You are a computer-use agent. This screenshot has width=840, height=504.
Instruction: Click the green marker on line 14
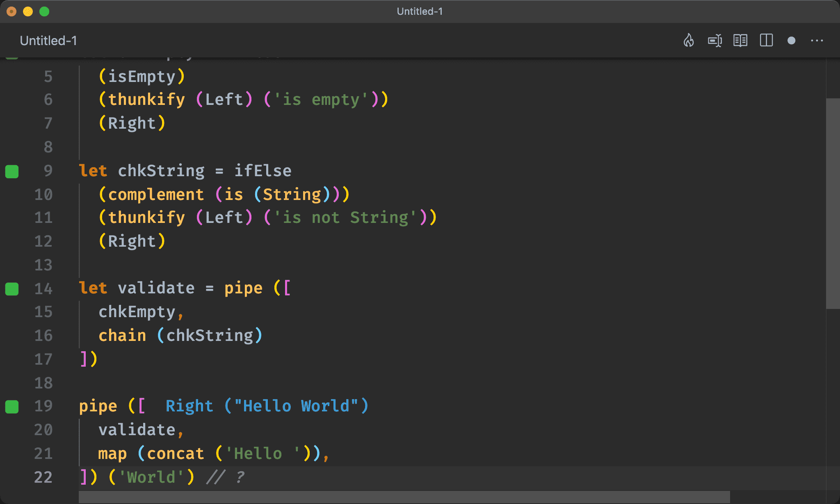click(x=12, y=289)
